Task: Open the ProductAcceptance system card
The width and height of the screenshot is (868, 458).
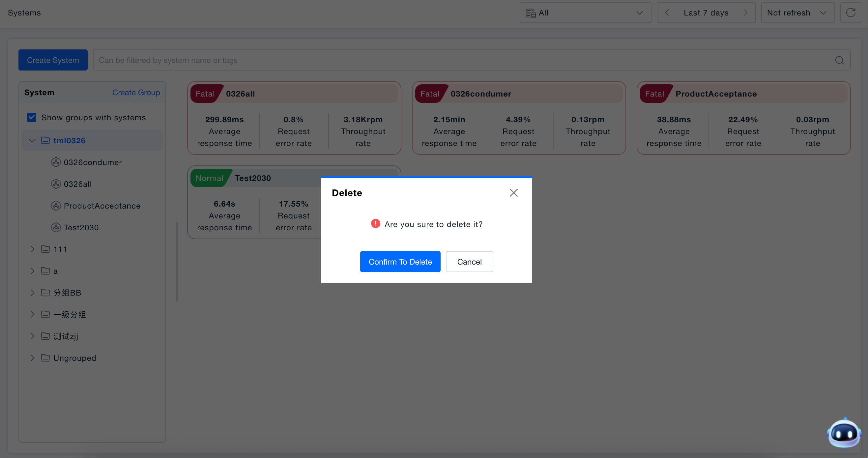Action: pyautogui.click(x=743, y=118)
